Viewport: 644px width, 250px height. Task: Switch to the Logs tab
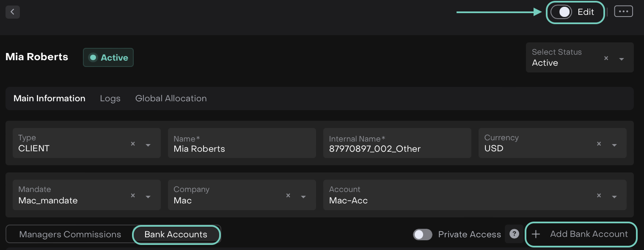pos(110,99)
